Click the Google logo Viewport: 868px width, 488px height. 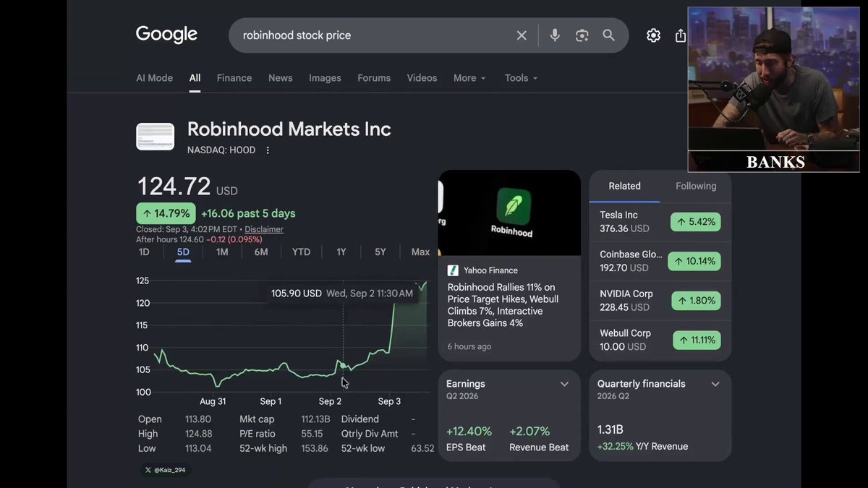166,35
